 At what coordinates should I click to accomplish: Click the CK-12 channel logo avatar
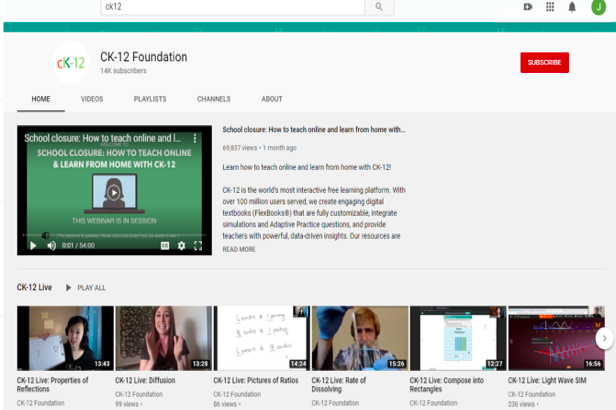click(71, 63)
